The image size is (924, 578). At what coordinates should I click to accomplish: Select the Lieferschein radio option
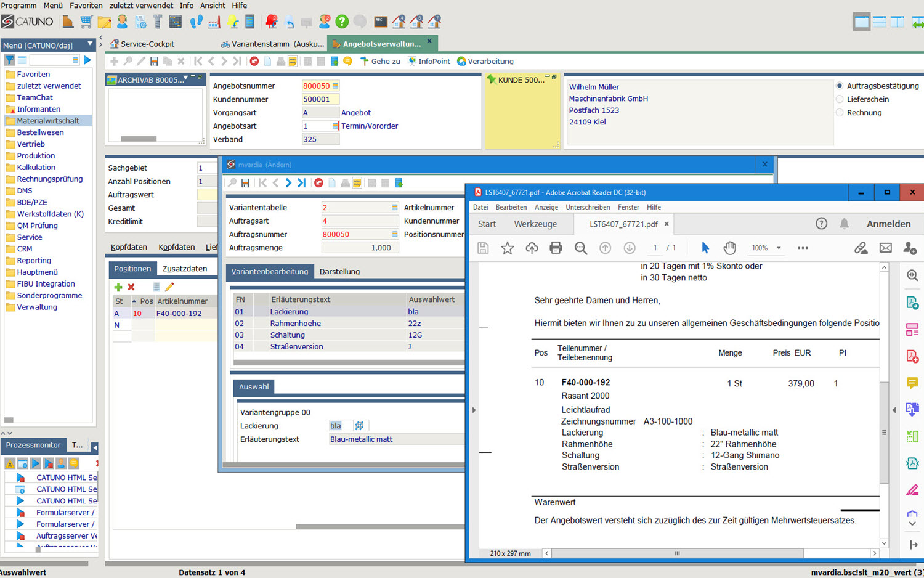coord(839,99)
